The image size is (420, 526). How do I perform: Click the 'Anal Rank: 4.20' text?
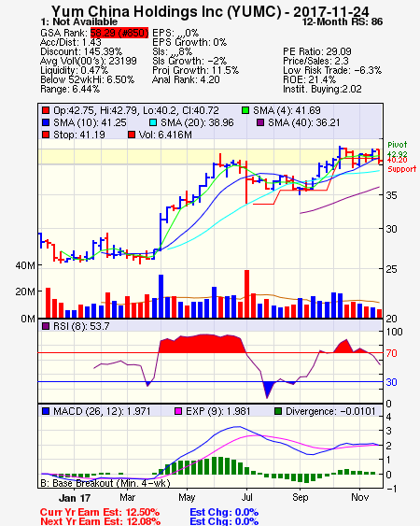(x=186, y=79)
